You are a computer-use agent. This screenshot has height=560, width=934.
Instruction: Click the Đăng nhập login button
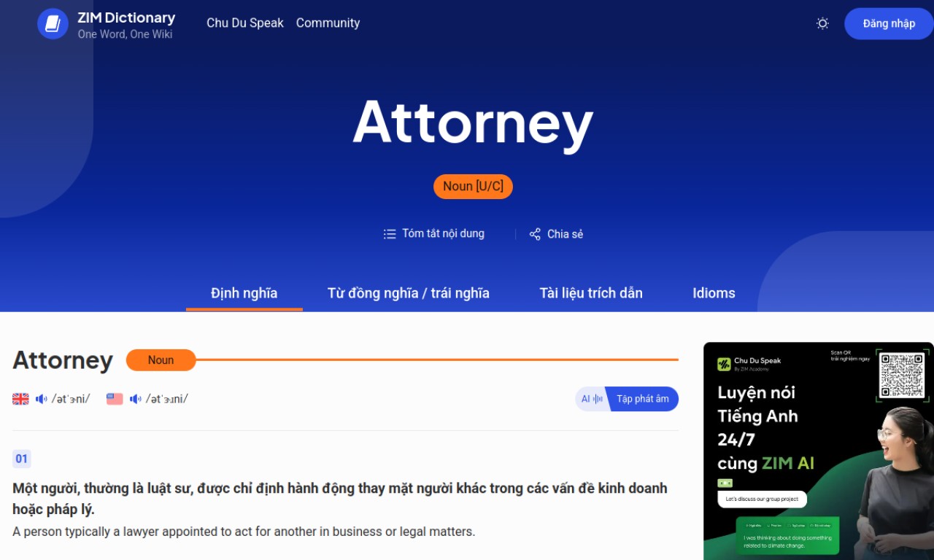point(889,23)
